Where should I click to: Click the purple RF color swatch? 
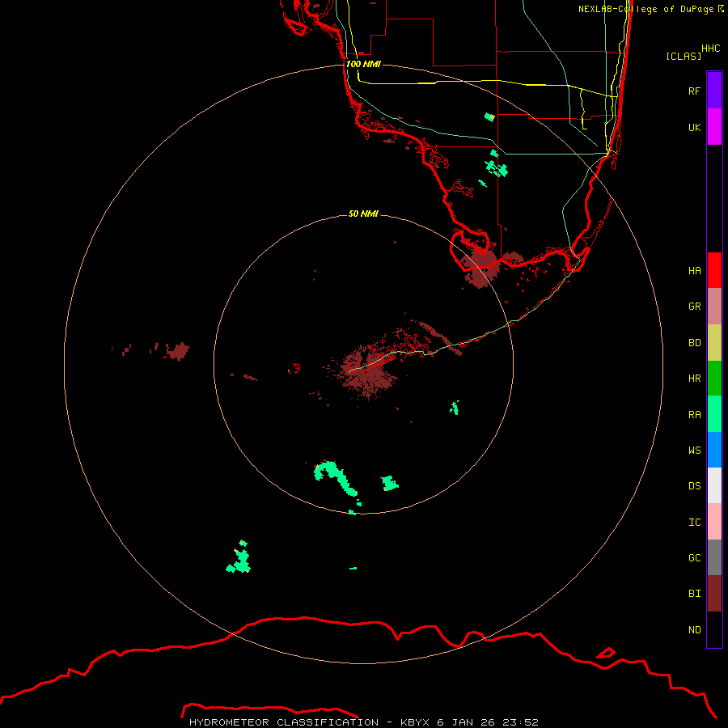[714, 91]
